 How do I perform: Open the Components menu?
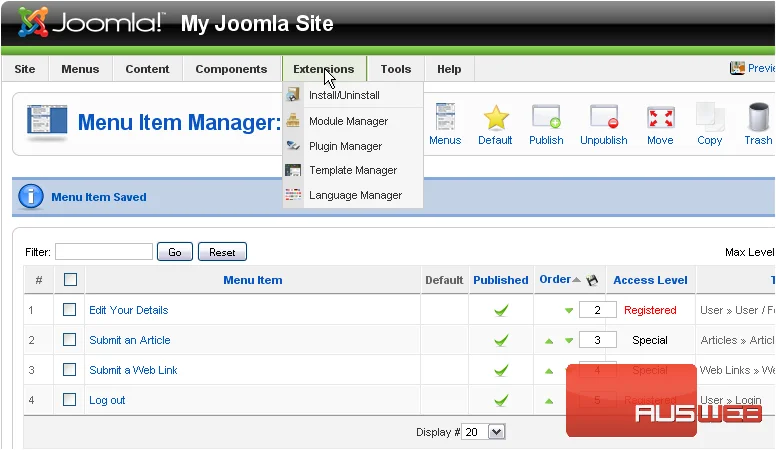coord(231,69)
